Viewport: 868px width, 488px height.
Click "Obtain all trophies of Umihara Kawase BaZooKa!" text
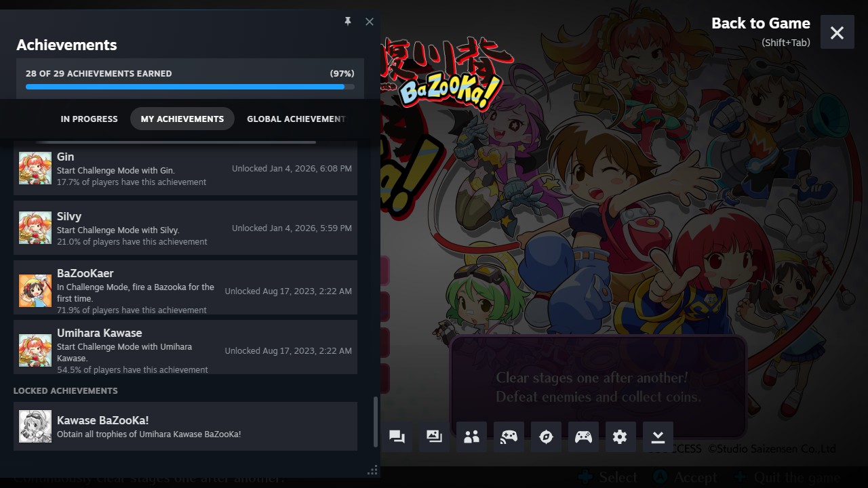tap(149, 434)
